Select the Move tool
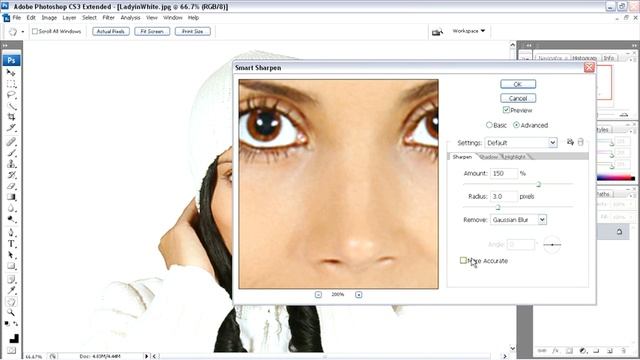This screenshot has height=360, width=640. click(x=11, y=73)
